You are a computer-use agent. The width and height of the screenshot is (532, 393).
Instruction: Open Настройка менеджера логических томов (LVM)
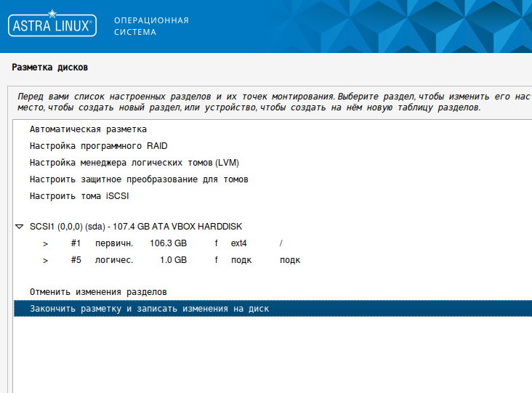point(134,162)
